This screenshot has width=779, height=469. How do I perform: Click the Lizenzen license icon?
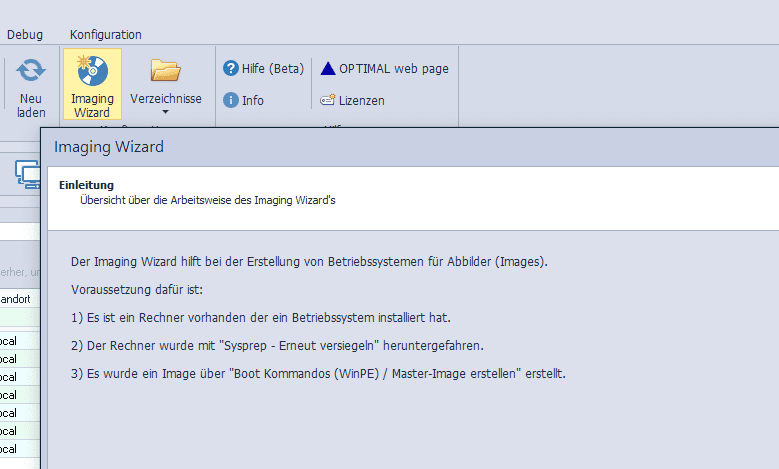pos(328,100)
